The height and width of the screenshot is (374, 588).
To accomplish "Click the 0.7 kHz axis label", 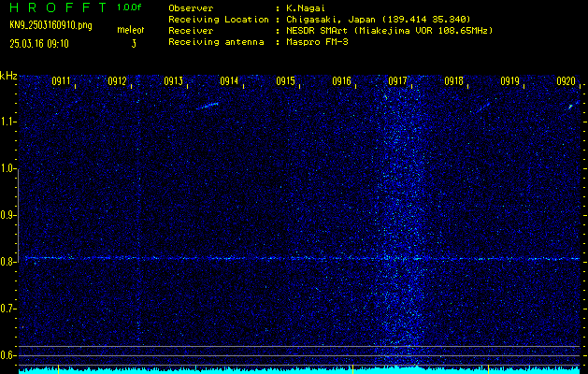I will pos(7,309).
